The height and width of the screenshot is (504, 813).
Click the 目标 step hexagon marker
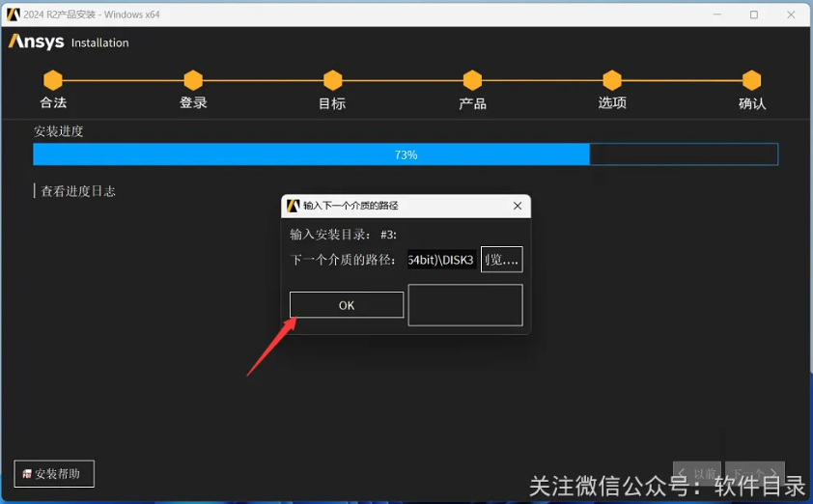(x=332, y=80)
